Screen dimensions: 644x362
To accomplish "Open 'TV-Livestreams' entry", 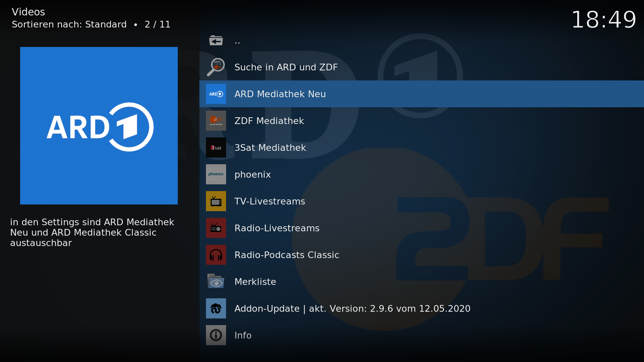I will click(422, 201).
